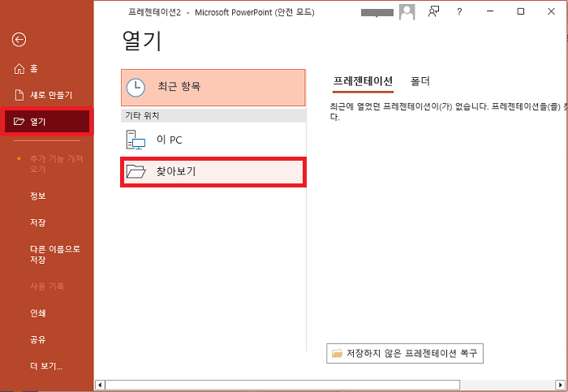
Task: Expand 더 보기... options
Action: tap(47, 366)
